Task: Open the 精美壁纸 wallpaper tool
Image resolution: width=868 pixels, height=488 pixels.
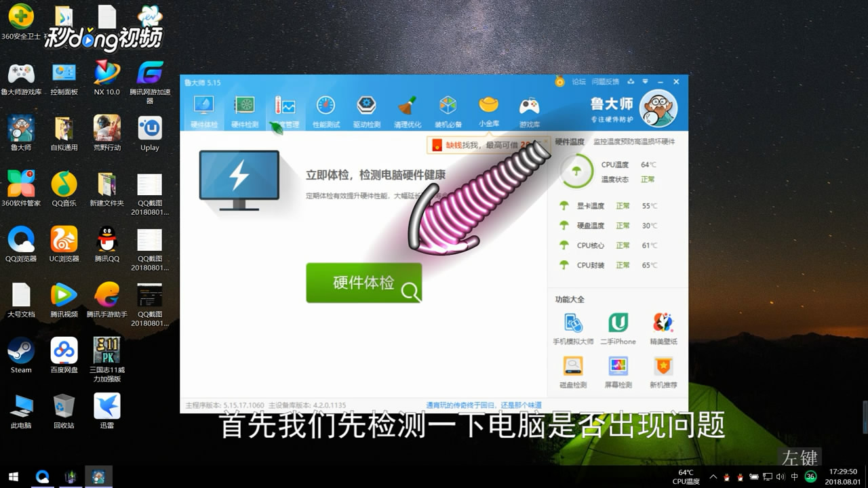Action: tap(663, 329)
